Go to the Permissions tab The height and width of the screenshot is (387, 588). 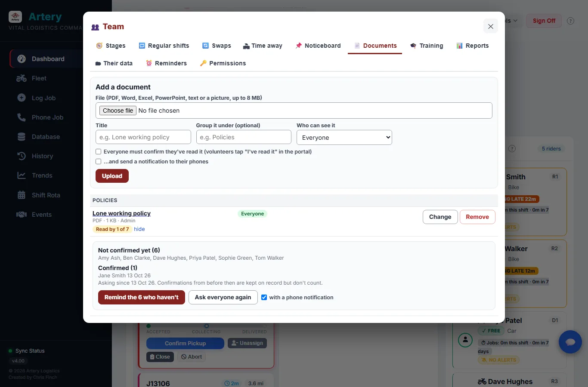pyautogui.click(x=223, y=63)
